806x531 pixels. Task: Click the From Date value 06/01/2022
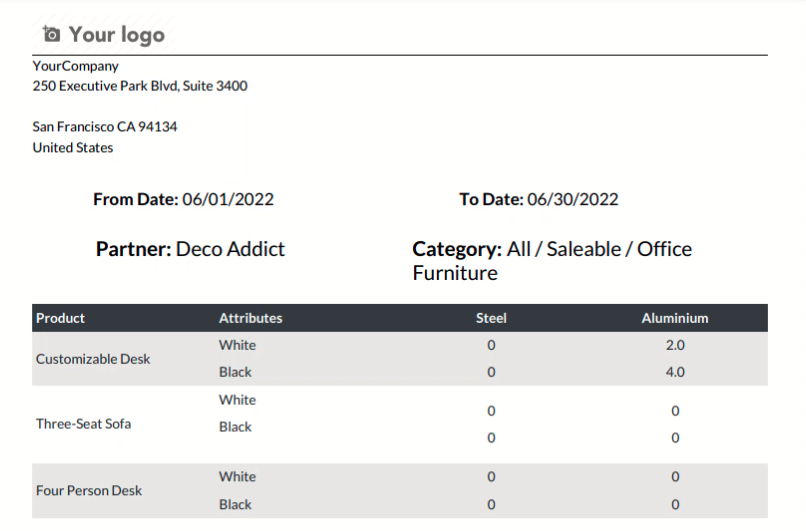(x=228, y=199)
